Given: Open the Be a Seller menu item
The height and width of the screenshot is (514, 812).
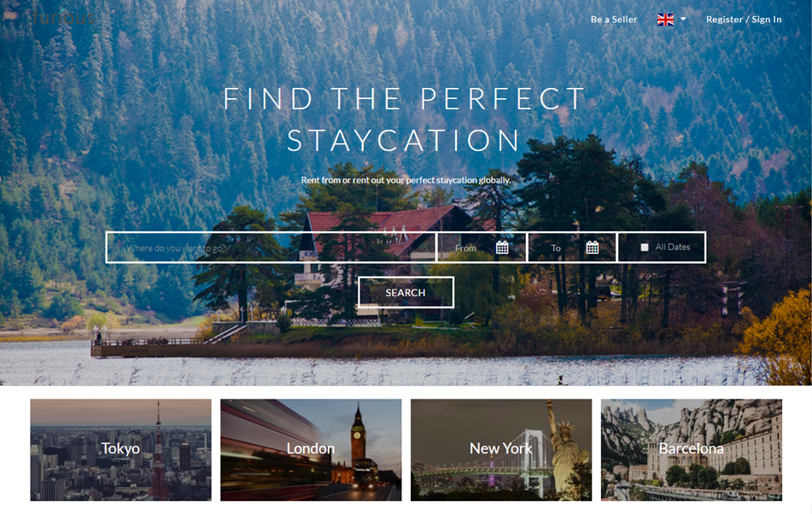Looking at the screenshot, I should tap(614, 20).
